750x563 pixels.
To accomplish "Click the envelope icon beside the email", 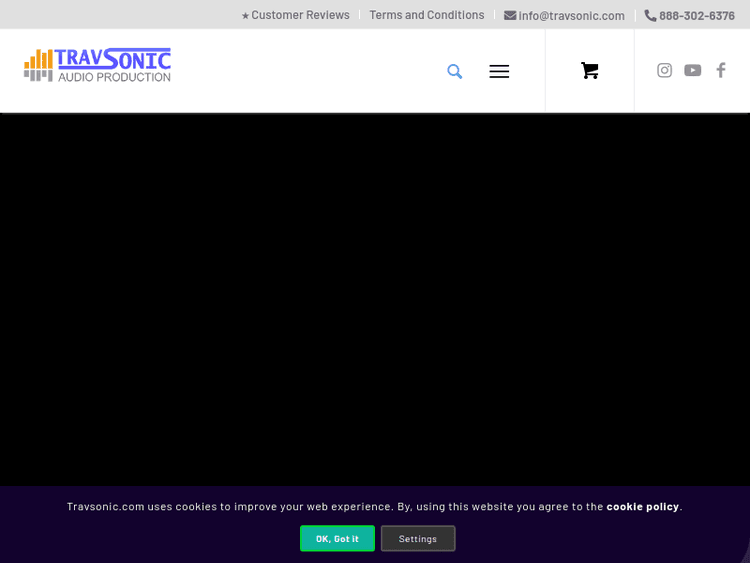I will [x=510, y=15].
